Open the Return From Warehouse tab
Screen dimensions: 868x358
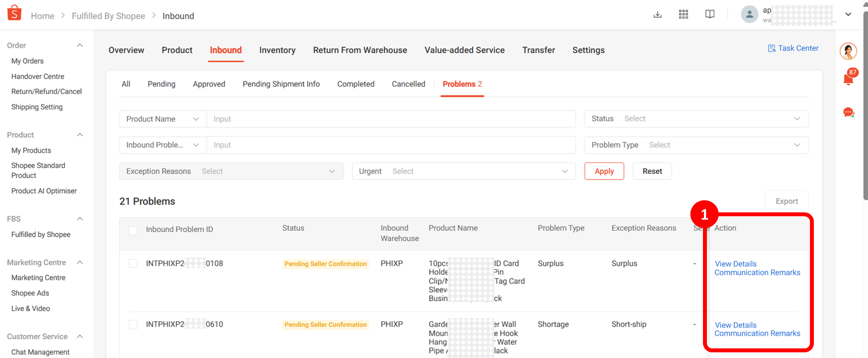(360, 50)
